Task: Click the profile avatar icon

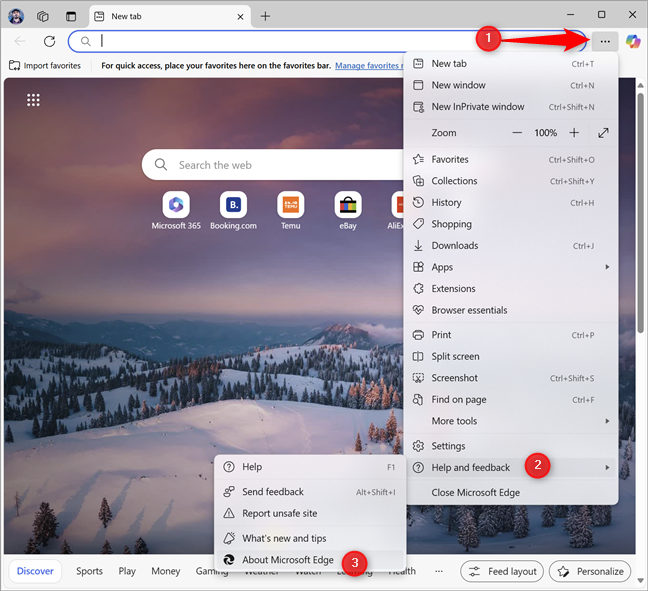Action: (x=16, y=16)
